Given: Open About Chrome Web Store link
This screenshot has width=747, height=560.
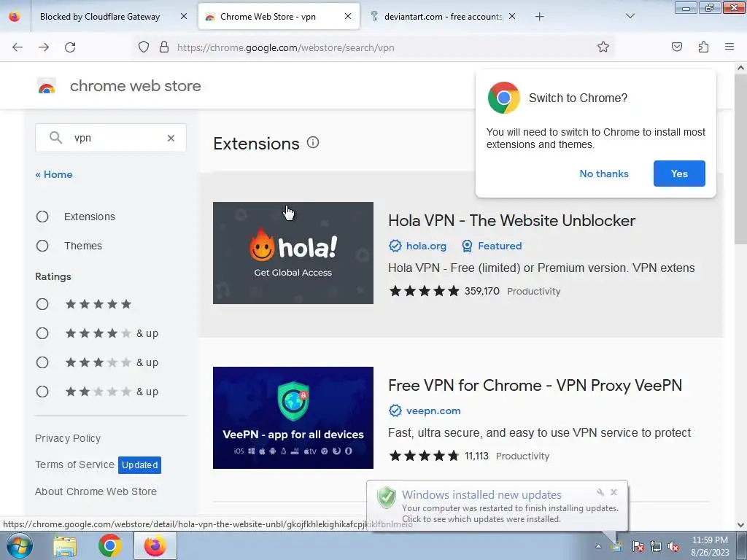Looking at the screenshot, I should tap(96, 491).
